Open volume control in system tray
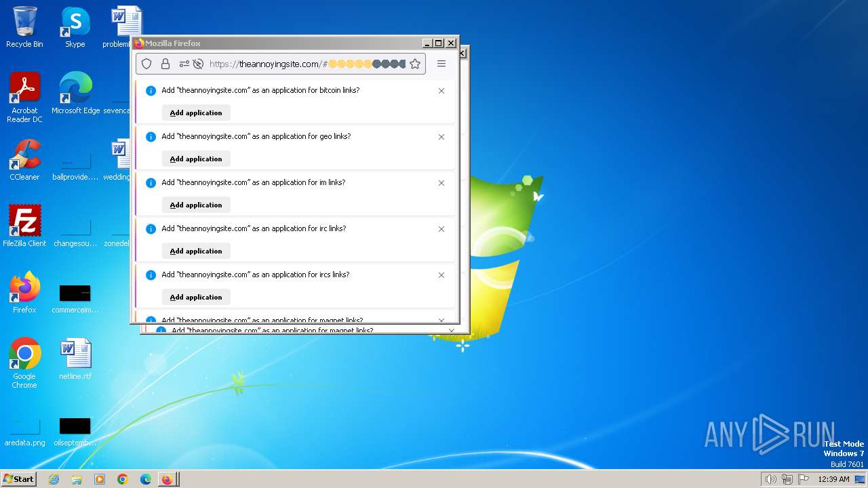Viewport: 868px width, 488px height. [771, 479]
